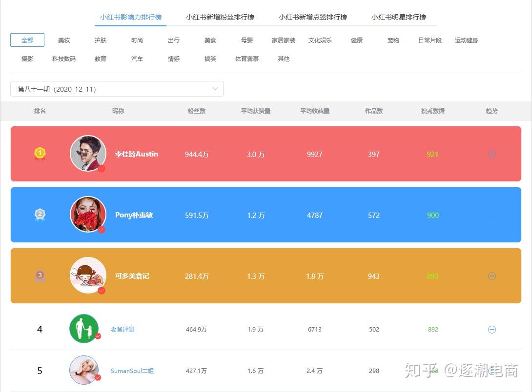Filter by 汽车 category
532x392 pixels.
click(x=137, y=59)
